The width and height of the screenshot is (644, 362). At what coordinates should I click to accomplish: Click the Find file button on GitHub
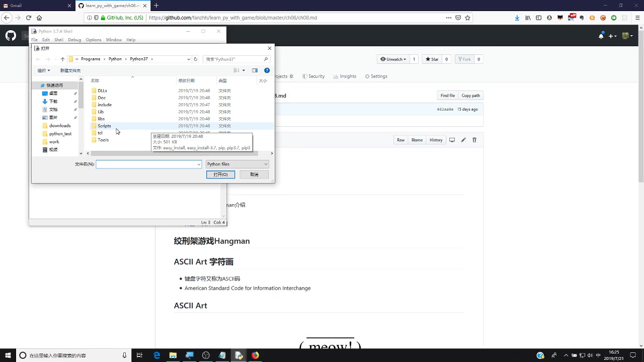point(447,95)
